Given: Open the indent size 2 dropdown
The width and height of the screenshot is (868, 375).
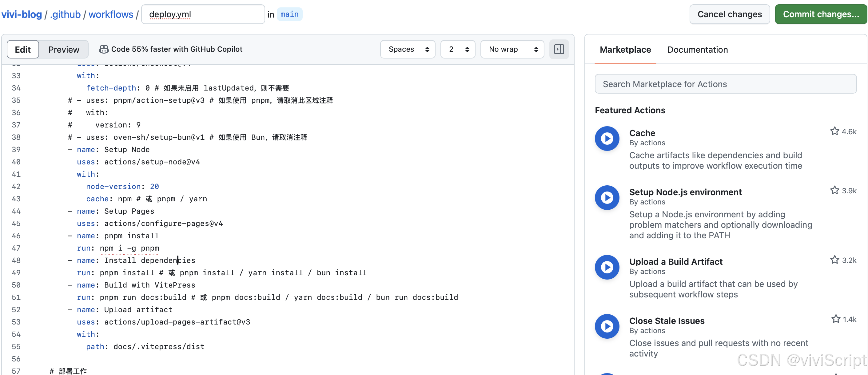Looking at the screenshot, I should coord(458,49).
